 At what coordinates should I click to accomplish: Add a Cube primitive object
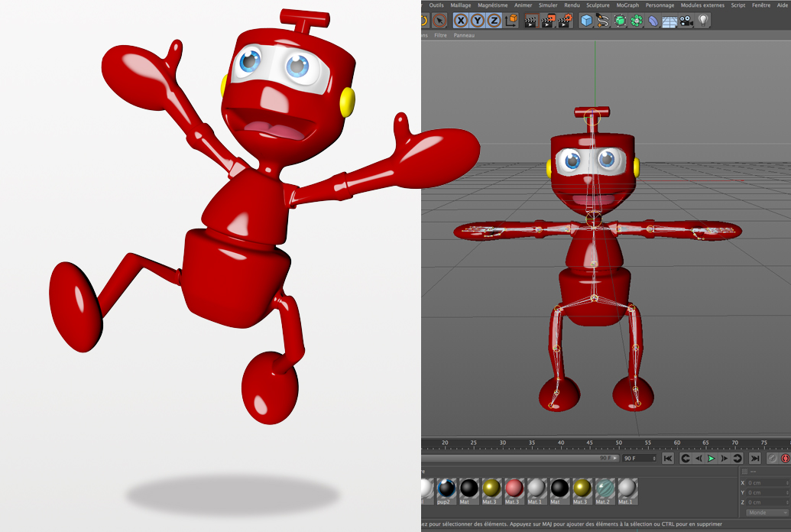[x=586, y=21]
